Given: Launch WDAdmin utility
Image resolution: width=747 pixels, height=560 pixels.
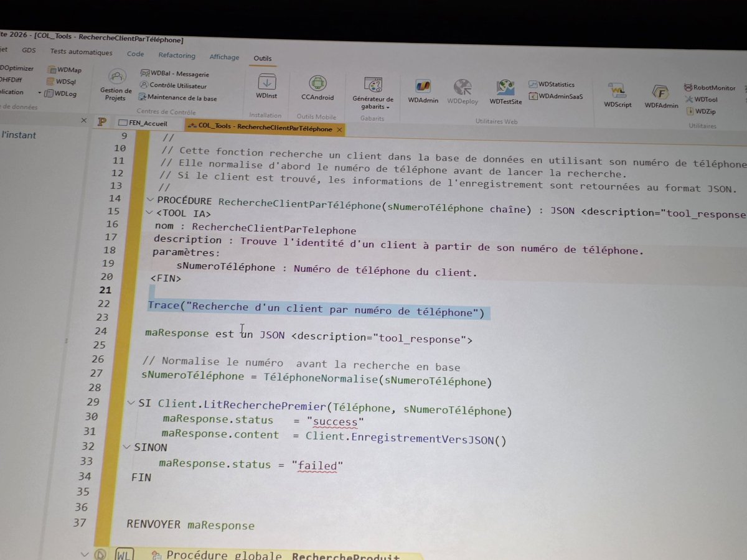Looking at the screenshot, I should (x=423, y=91).
